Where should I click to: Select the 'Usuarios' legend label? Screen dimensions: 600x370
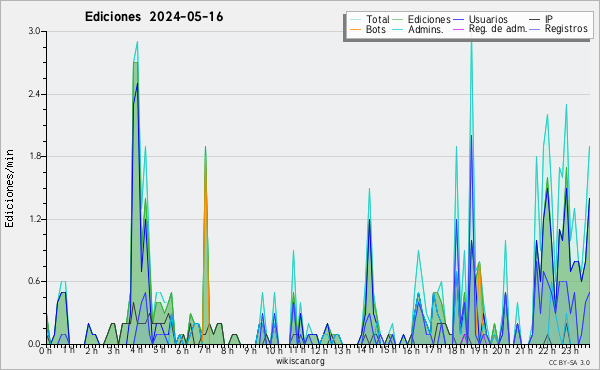488,19
